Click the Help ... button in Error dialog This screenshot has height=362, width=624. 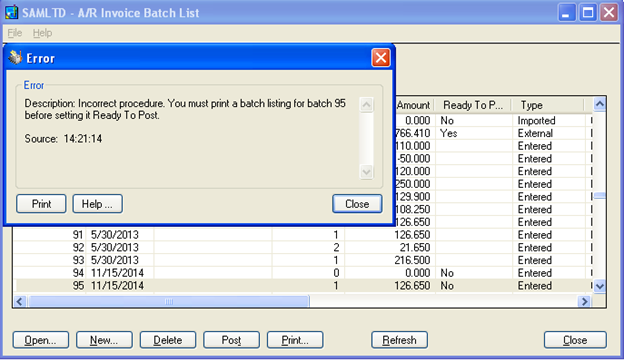pos(98,204)
